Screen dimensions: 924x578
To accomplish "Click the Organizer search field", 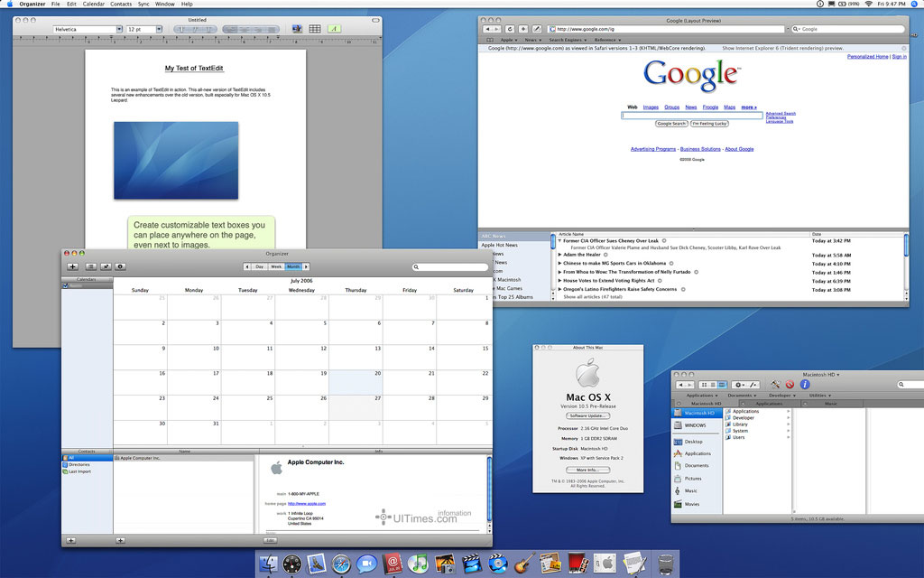I will click(x=450, y=267).
